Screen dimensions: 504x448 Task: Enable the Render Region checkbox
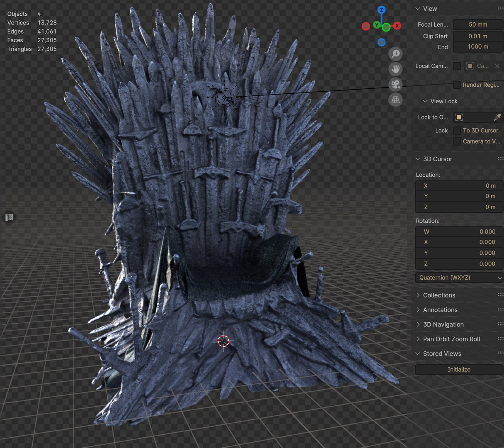(457, 85)
